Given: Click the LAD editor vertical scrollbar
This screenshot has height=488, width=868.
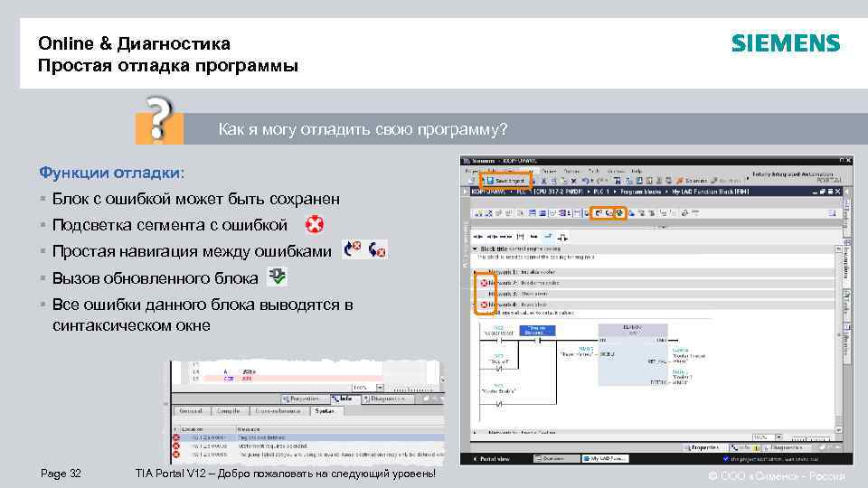Looking at the screenshot, I should [x=839, y=337].
